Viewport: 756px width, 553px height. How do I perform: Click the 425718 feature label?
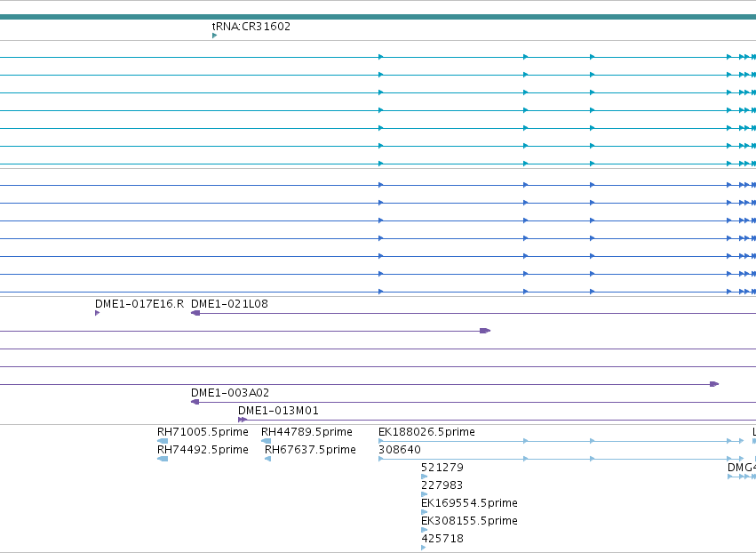442,539
